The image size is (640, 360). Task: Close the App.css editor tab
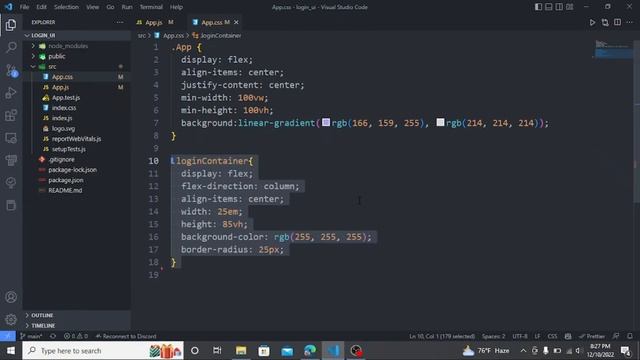point(236,22)
